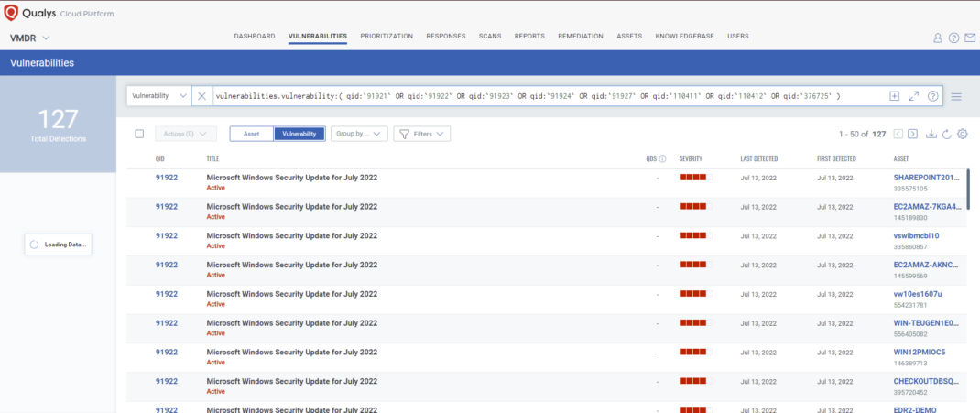
Task: Click the table vertical scrollbar thumb
Action: 967,188
